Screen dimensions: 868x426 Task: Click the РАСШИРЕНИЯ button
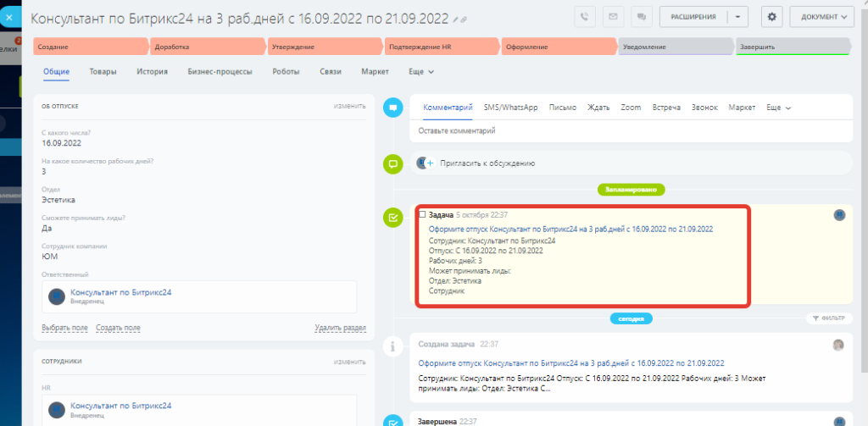[693, 17]
